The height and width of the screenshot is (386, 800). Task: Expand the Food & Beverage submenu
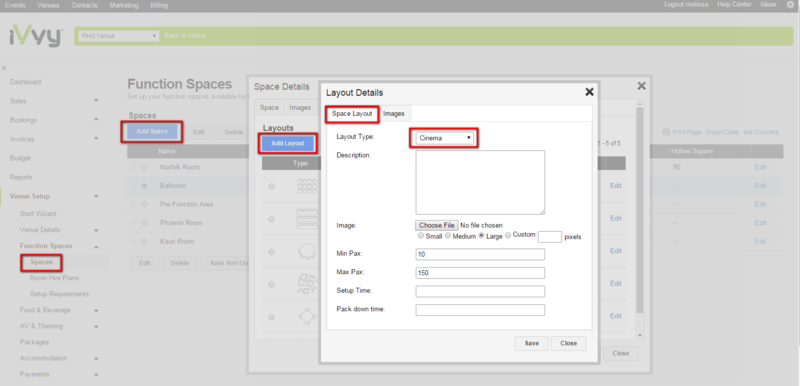point(96,310)
